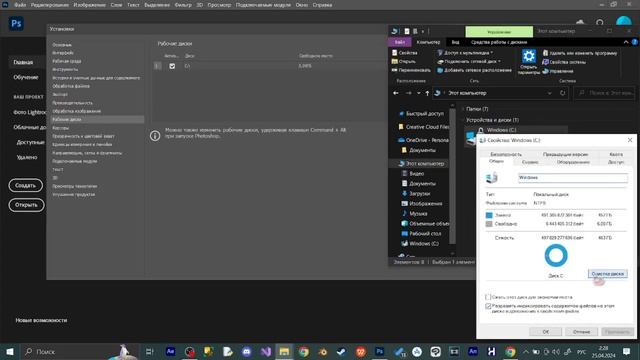Open recent locations dropdown arrow in Explorer
The image size is (640, 360).
click(418, 93)
